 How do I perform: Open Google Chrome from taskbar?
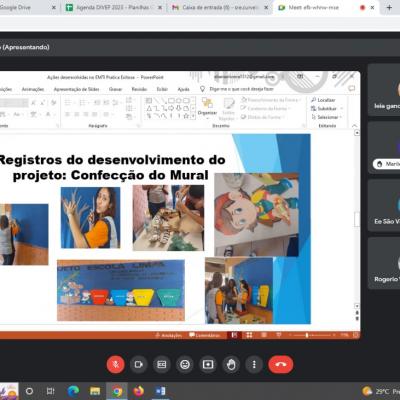(117, 391)
